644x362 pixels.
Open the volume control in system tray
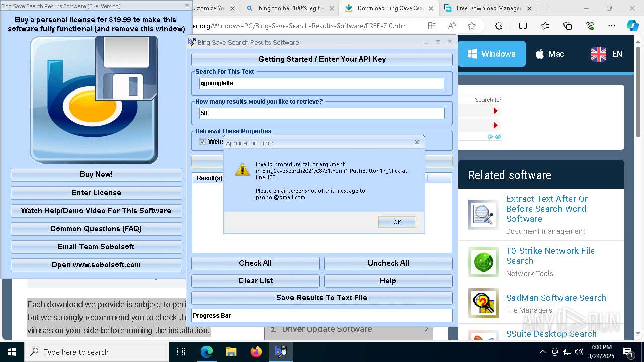[579, 352]
